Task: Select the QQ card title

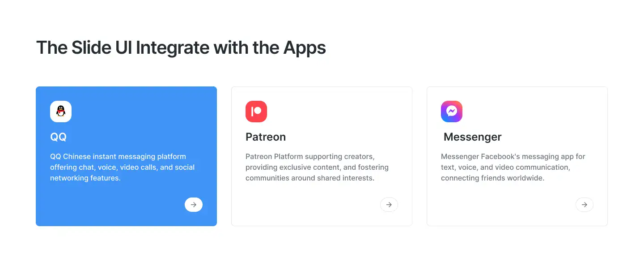Action: click(59, 137)
